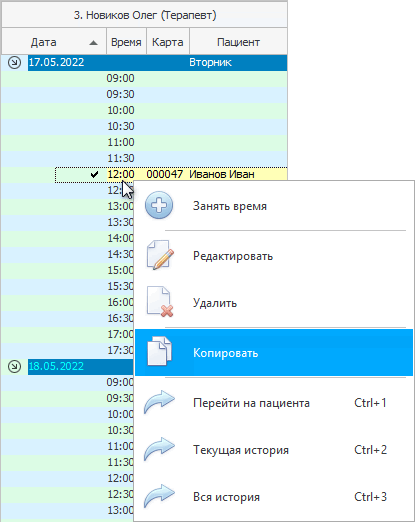Open Вся история from the context menu
The image size is (415, 522).
pos(274,497)
